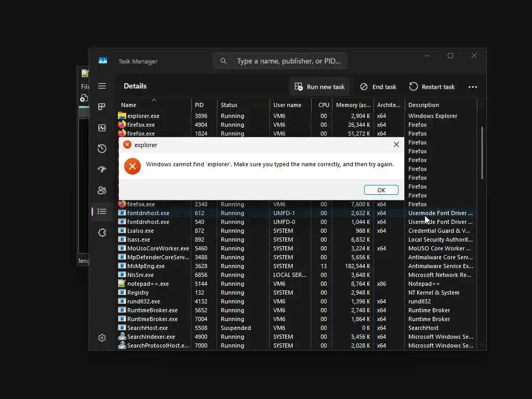Select fontdrvhost.exe with PID 612
532x399 pixels.
pos(297,212)
